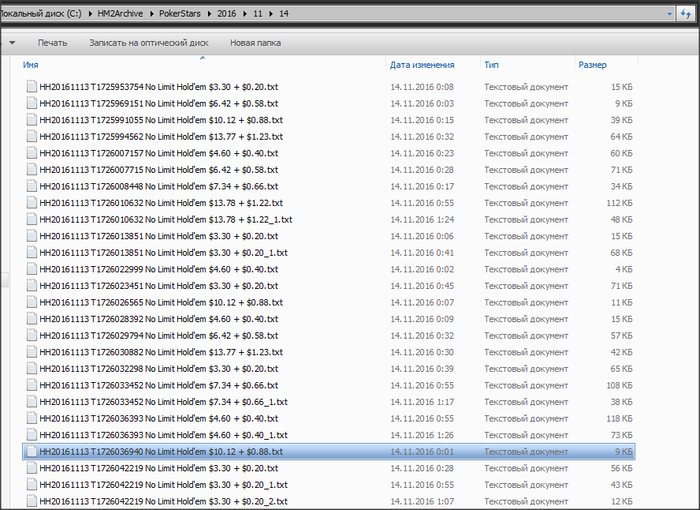Click file icon of T1726036393 $4.60 + $0.40.txt
The height and width of the screenshot is (510, 700).
point(31,418)
